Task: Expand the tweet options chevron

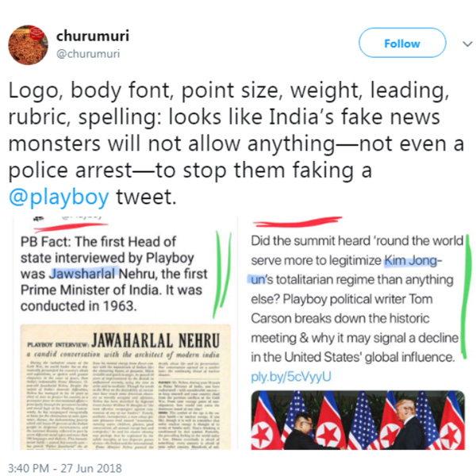Action: [x=467, y=44]
